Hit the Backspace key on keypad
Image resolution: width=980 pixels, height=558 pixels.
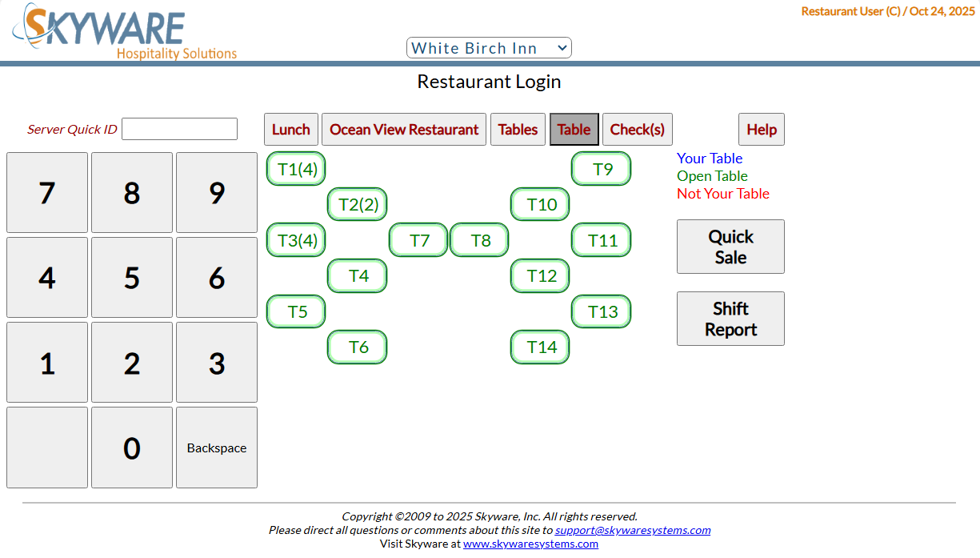point(217,448)
